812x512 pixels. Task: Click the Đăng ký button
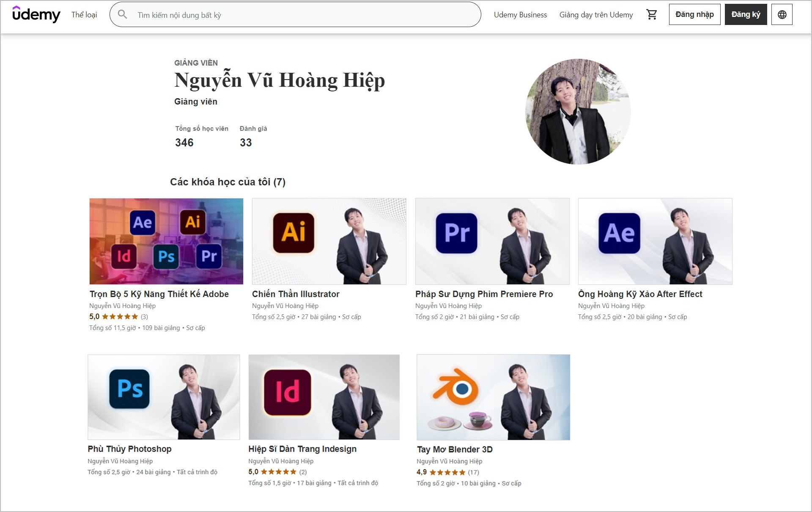(746, 14)
